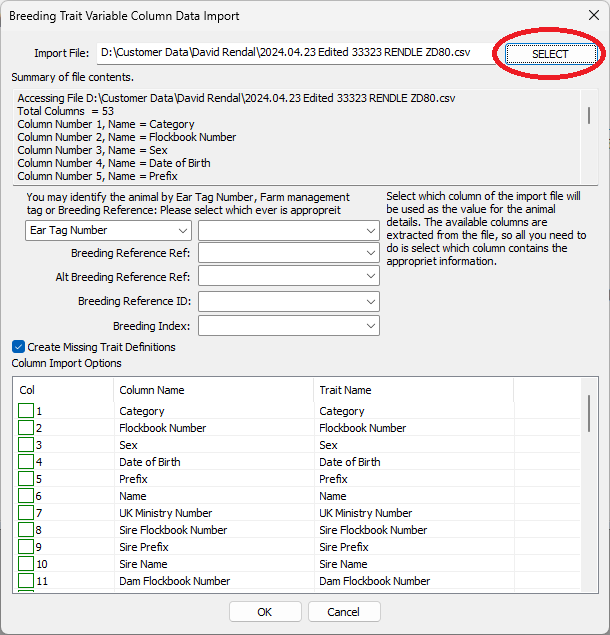Expand the Alt Breeding Reference Ref dropdown
This screenshot has width=610, height=635.
tap(289, 276)
